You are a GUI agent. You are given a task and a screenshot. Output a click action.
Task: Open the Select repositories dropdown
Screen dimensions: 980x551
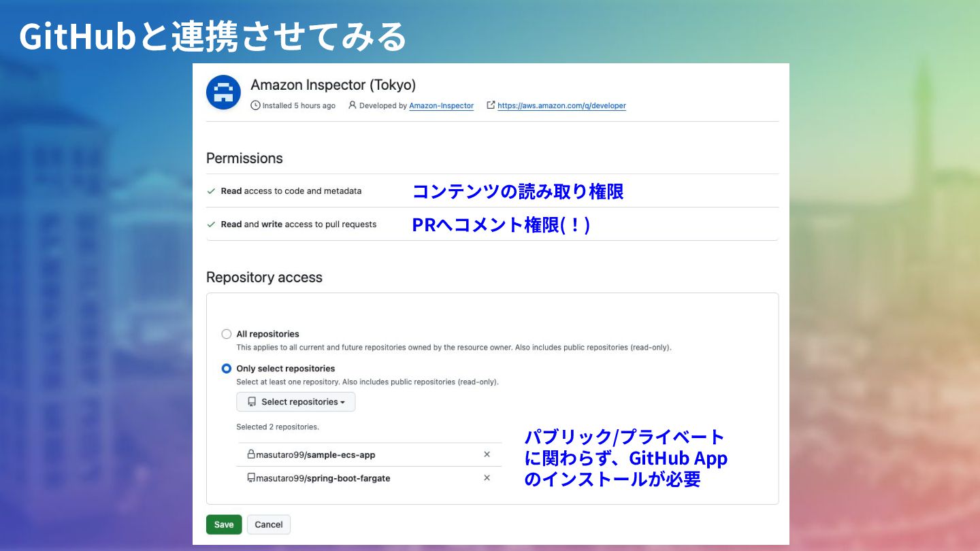[x=296, y=402]
